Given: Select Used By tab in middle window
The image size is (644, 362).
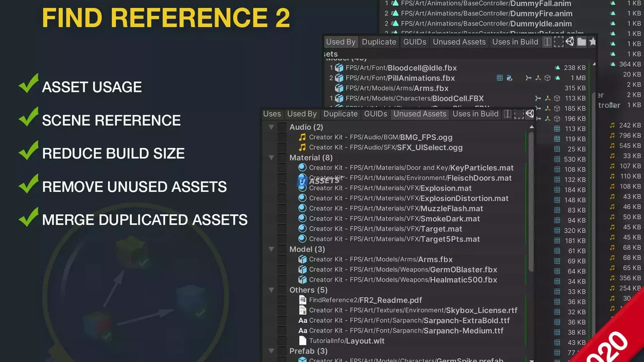Looking at the screenshot, I should (x=341, y=42).
